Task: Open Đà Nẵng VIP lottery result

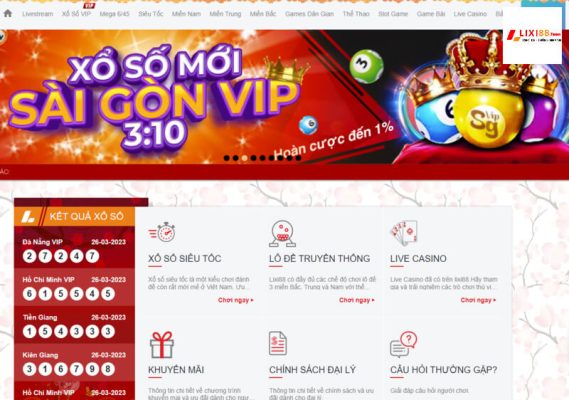Action: [74, 251]
